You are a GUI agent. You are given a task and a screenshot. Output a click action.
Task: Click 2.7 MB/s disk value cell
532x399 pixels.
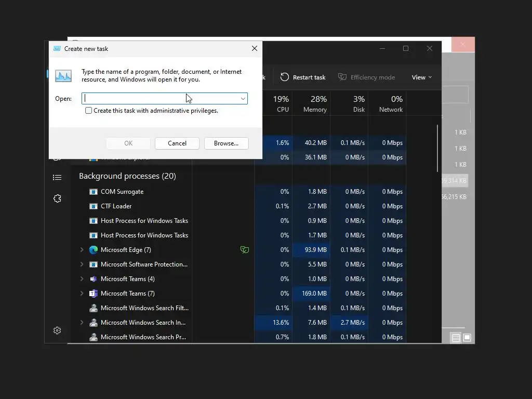349,323
